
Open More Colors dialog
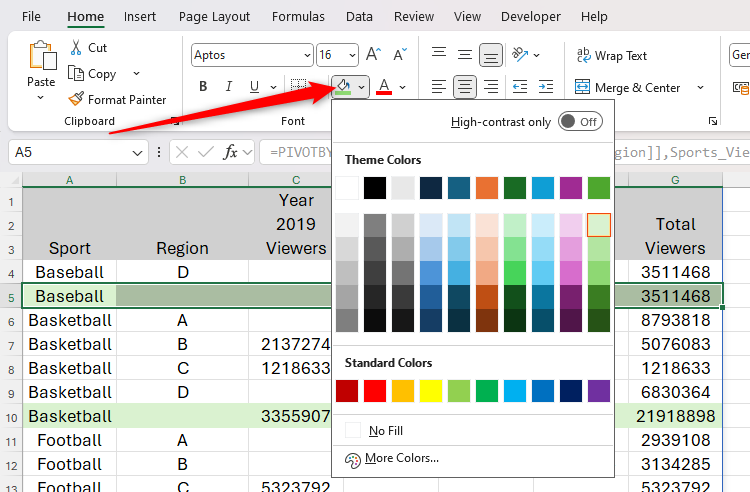pos(401,458)
